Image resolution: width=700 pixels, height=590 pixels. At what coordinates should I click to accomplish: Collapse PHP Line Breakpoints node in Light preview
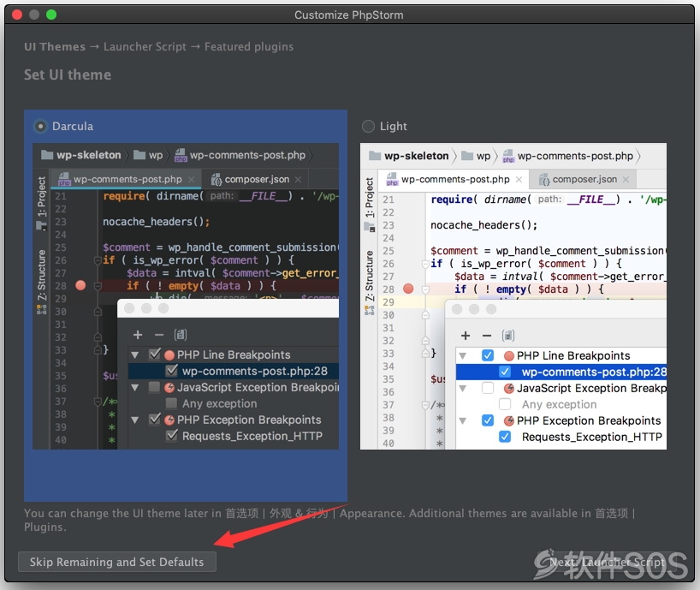coord(463,356)
